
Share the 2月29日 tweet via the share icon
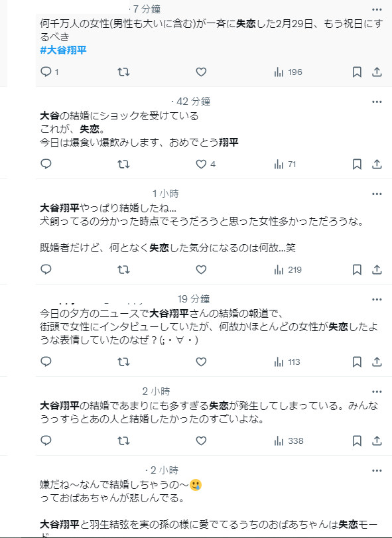(x=377, y=70)
